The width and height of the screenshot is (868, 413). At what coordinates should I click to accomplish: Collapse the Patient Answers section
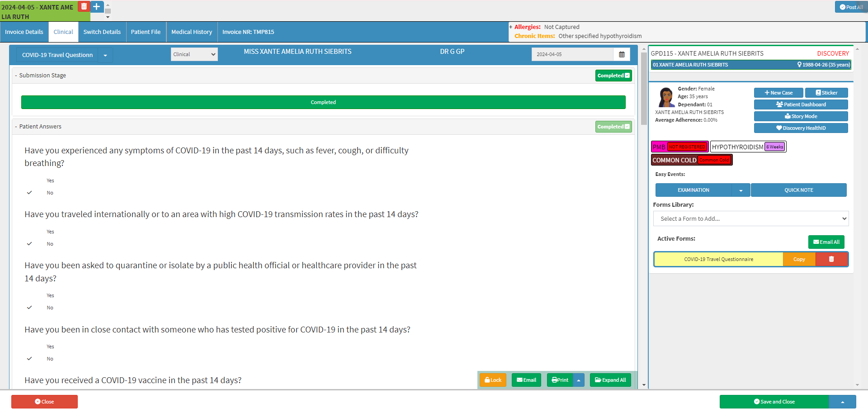16,127
